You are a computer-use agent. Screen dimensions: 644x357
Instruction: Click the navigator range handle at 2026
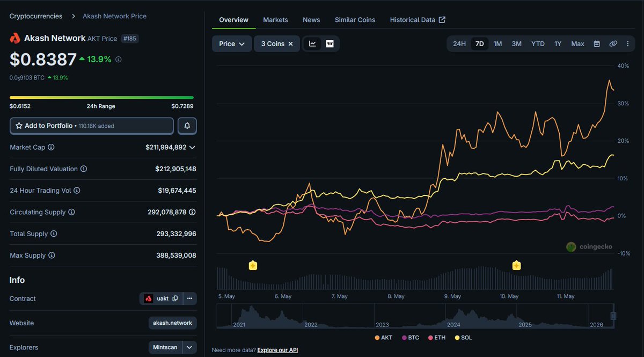click(613, 316)
